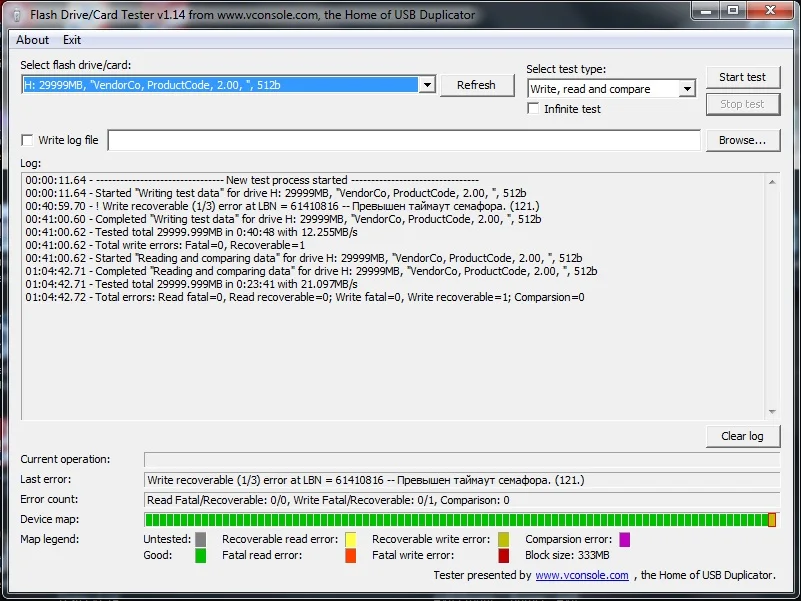
Task: Click the dark red Fatal write error swatch
Action: click(504, 556)
